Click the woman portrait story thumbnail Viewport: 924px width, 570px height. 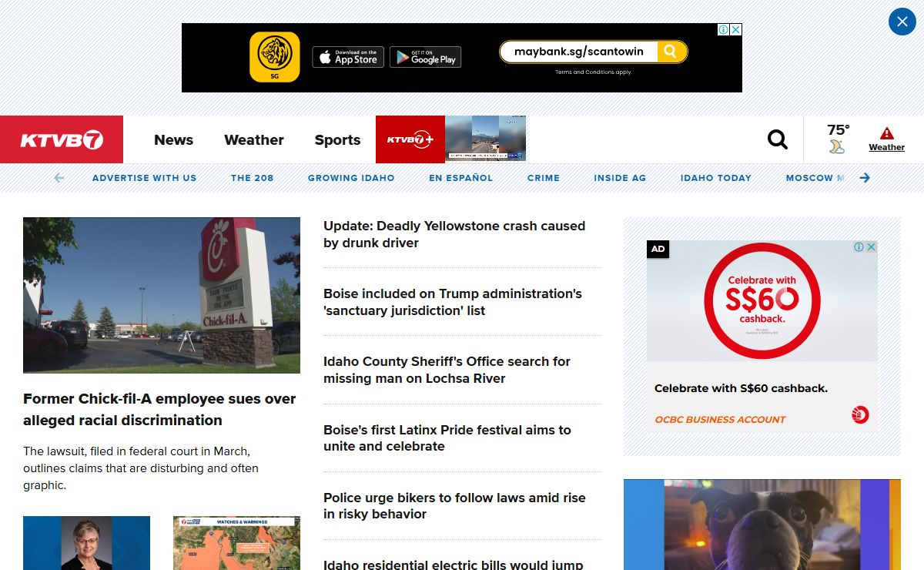86,543
